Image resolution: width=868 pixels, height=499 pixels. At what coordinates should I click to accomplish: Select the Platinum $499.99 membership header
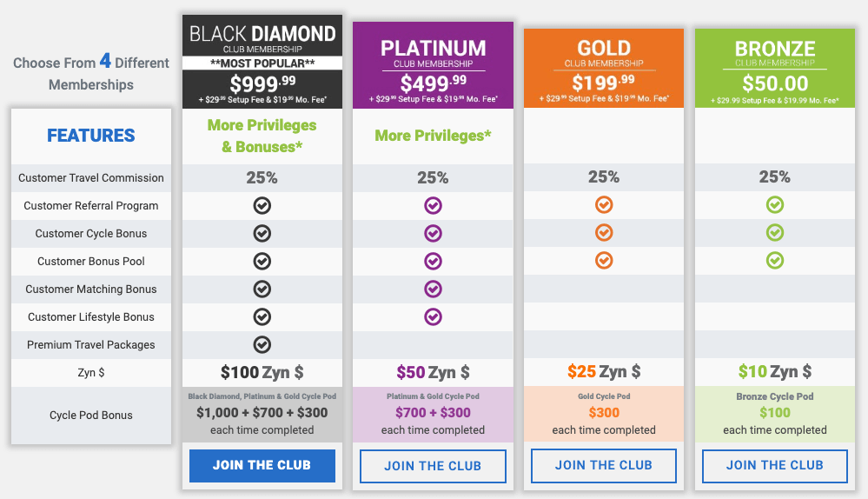click(433, 65)
